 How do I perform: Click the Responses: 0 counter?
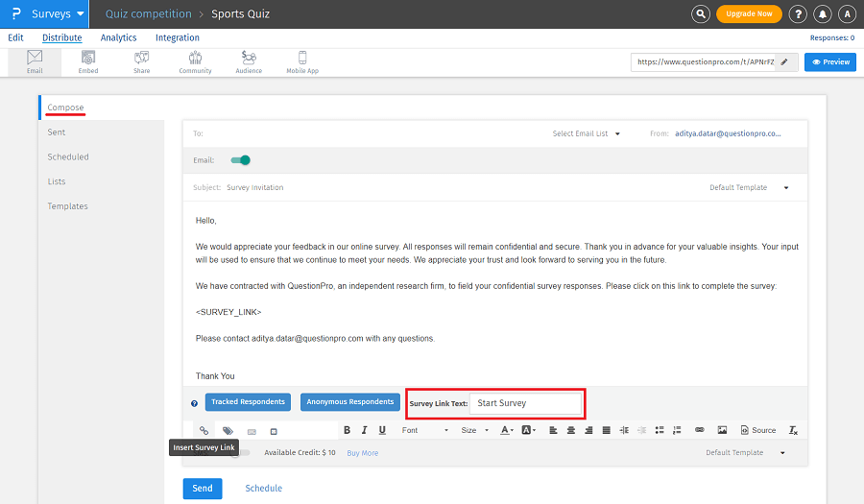point(832,38)
